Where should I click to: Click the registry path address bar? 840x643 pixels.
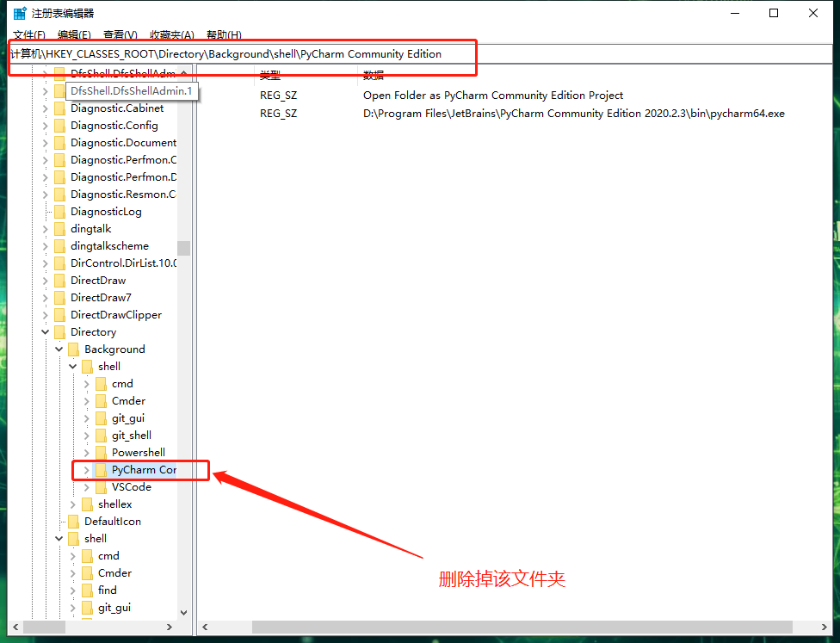[x=420, y=54]
